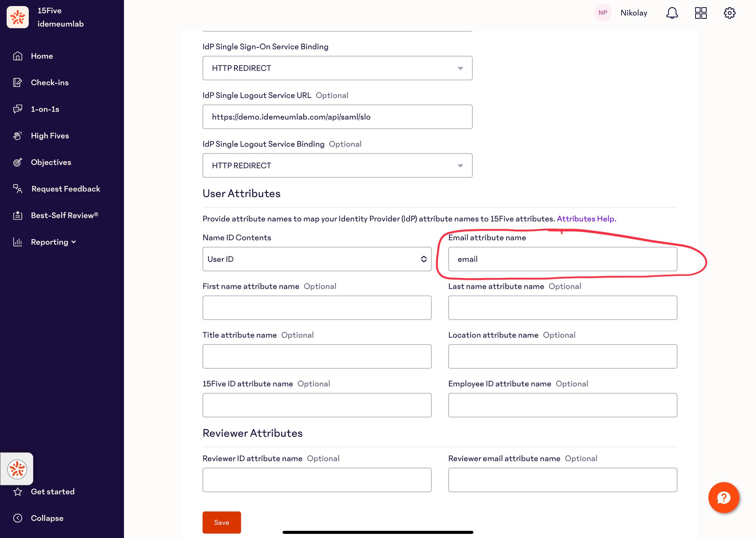Click the Reporting bar chart icon
Image resolution: width=756 pixels, height=538 pixels.
[x=17, y=242]
